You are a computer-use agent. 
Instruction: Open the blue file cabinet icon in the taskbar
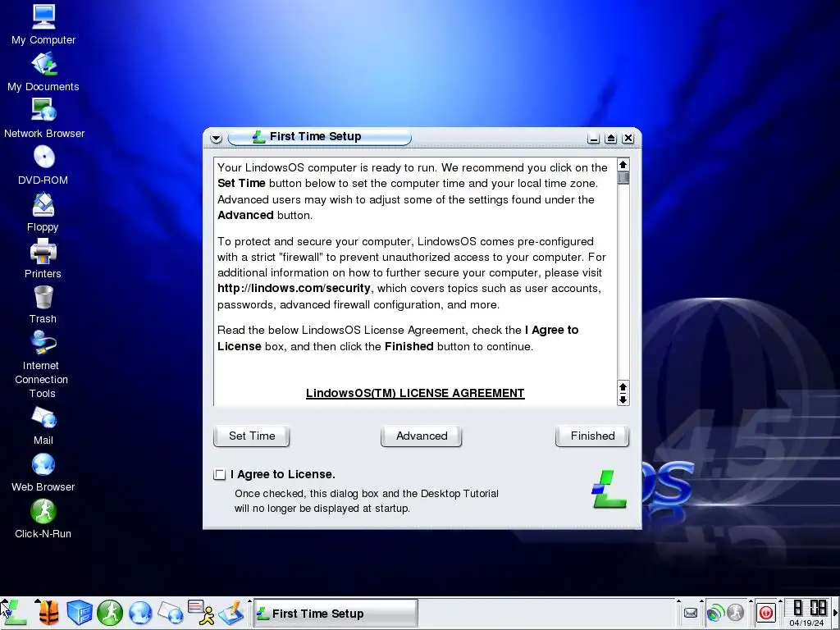click(x=80, y=613)
